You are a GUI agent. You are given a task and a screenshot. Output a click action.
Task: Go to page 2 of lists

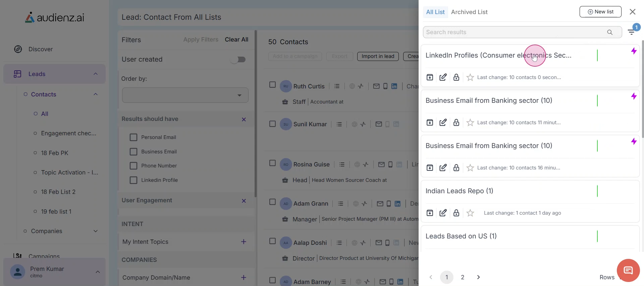pyautogui.click(x=463, y=277)
